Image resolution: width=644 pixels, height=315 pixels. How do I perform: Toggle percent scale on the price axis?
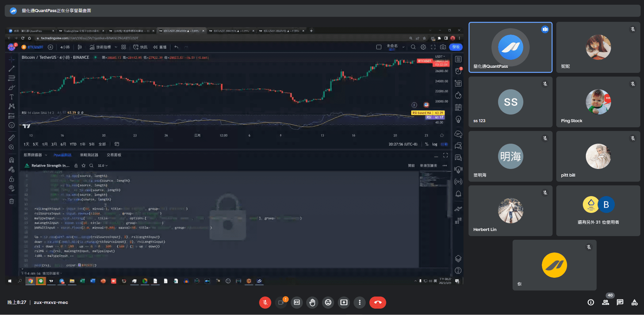pos(427,144)
